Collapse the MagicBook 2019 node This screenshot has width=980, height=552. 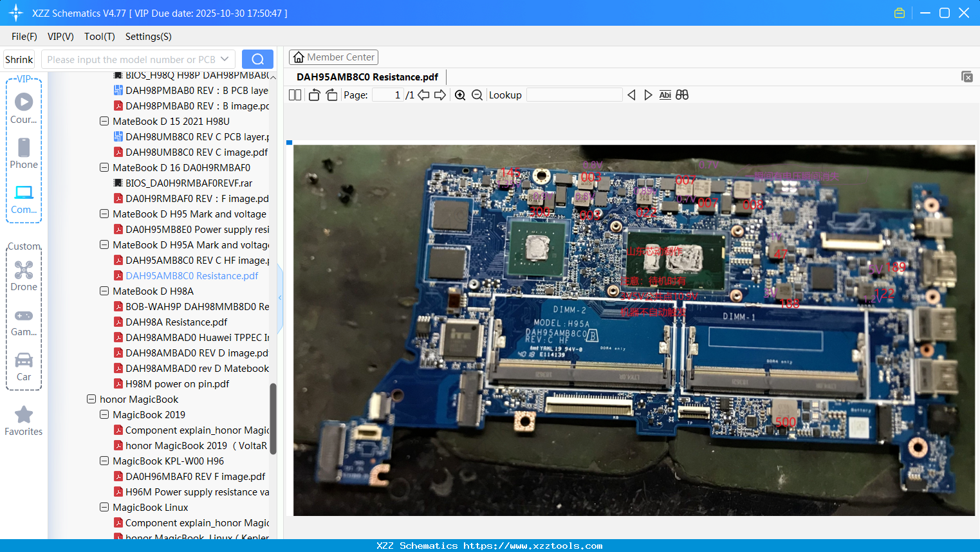[104, 415]
